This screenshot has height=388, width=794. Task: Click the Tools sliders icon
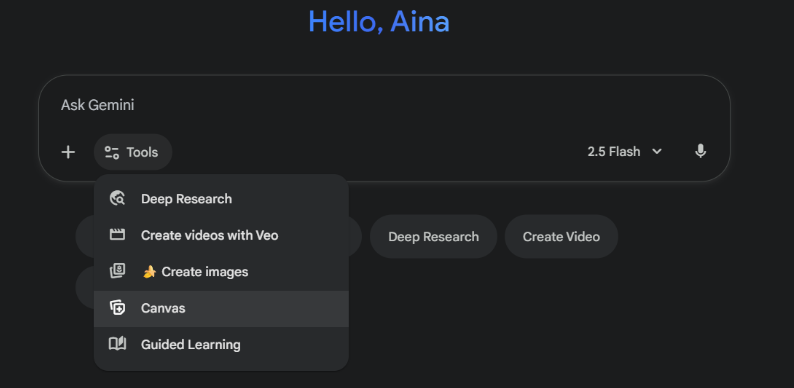tap(111, 152)
